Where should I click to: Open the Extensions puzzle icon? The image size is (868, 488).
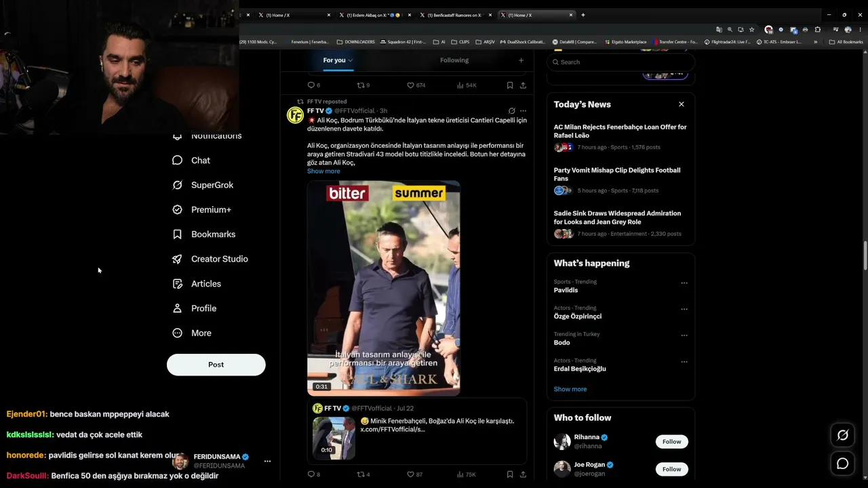[x=817, y=30]
